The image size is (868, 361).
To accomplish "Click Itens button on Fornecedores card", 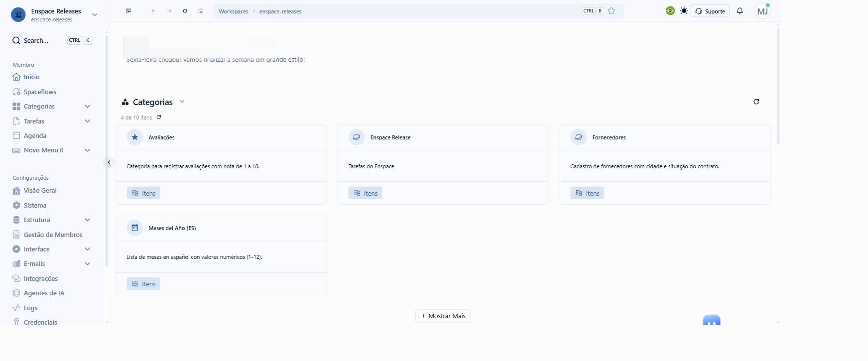I will coord(587,193).
